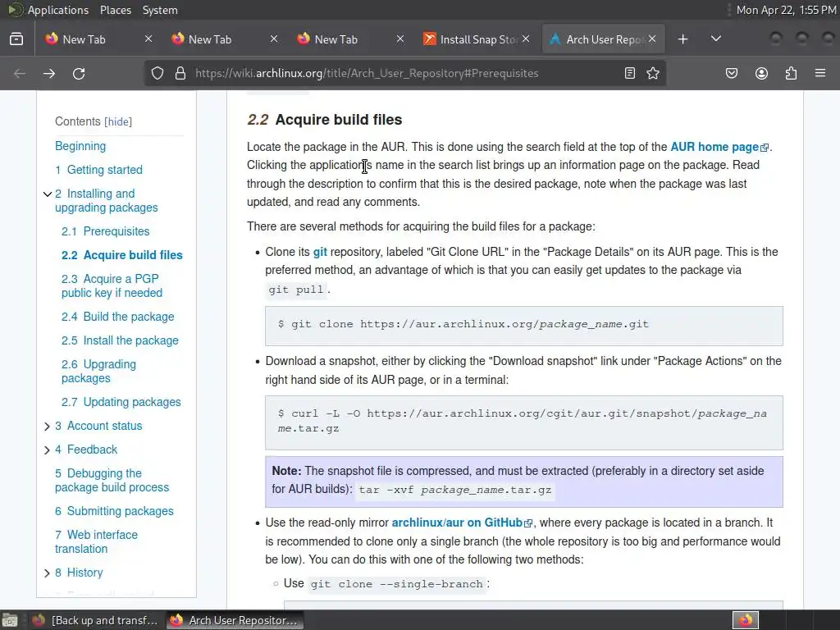Screen dimensions: 840x630
Task: Click the reload page button
Action: tap(79, 73)
